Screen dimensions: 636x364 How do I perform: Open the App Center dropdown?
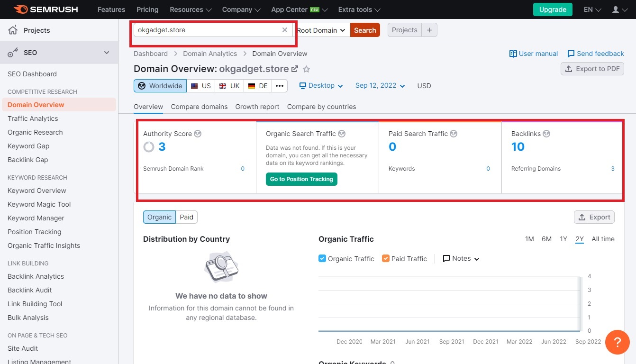coord(300,9)
